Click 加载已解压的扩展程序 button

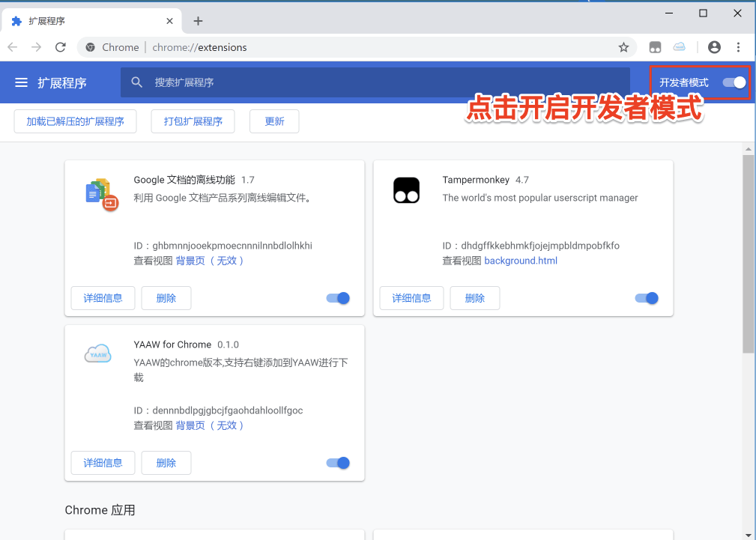(x=75, y=121)
